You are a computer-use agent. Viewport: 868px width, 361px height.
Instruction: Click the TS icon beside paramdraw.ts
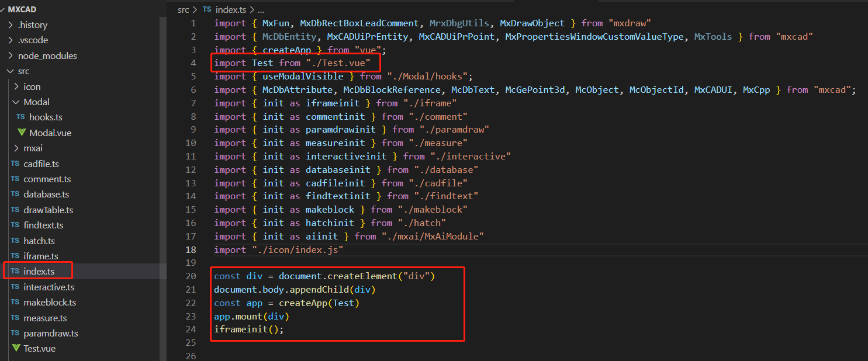tap(15, 334)
